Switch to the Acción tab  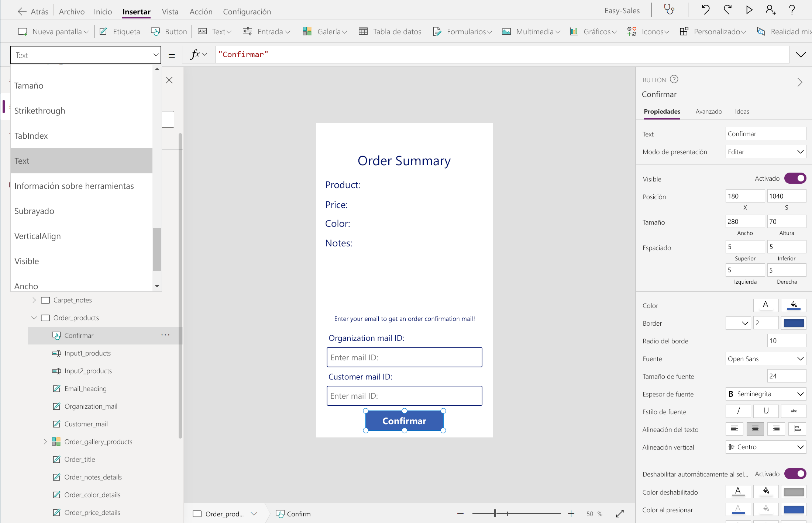point(201,11)
